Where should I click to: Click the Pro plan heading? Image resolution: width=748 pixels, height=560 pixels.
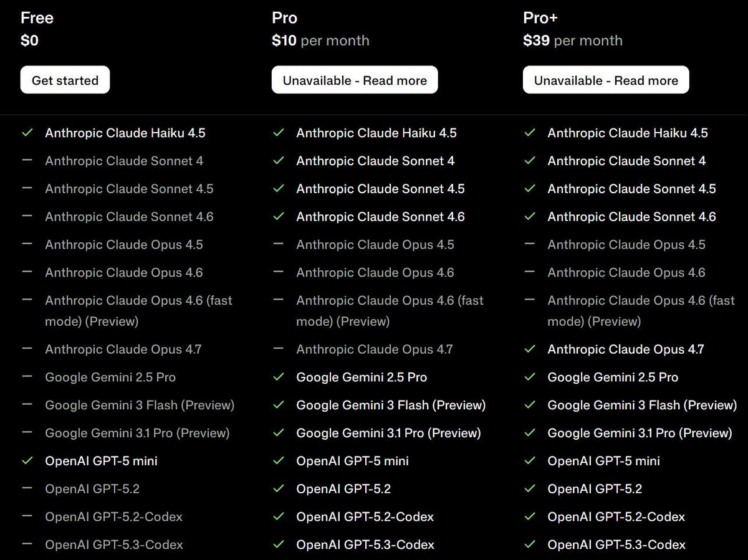[284, 18]
